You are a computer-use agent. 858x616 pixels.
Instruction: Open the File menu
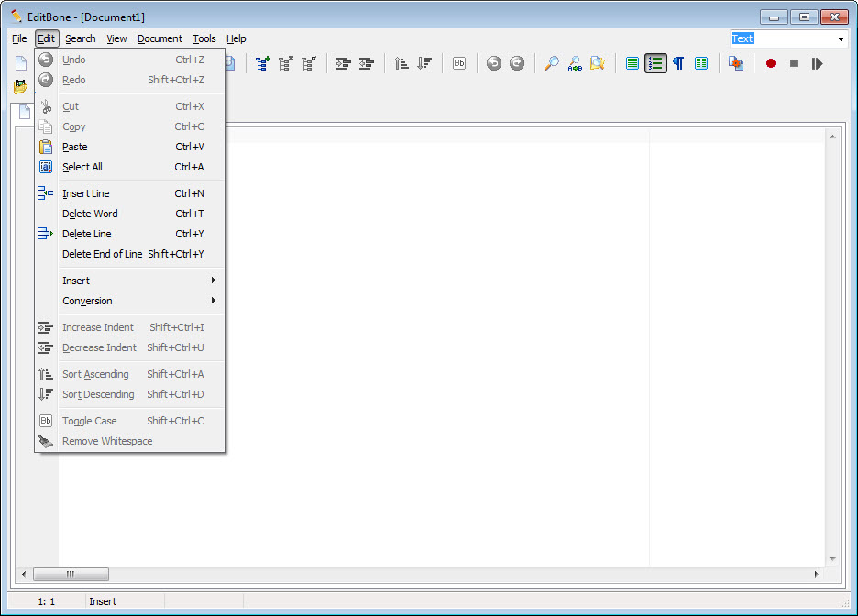click(x=19, y=38)
